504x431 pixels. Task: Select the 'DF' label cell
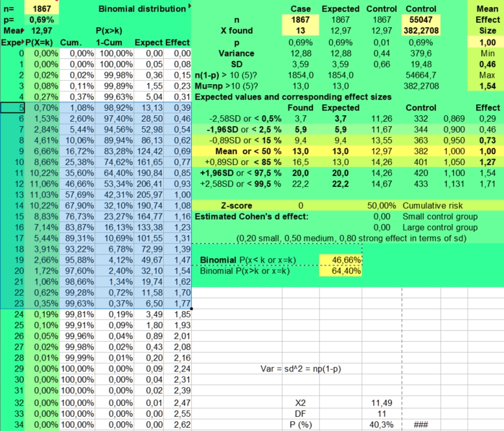pyautogui.click(x=301, y=414)
